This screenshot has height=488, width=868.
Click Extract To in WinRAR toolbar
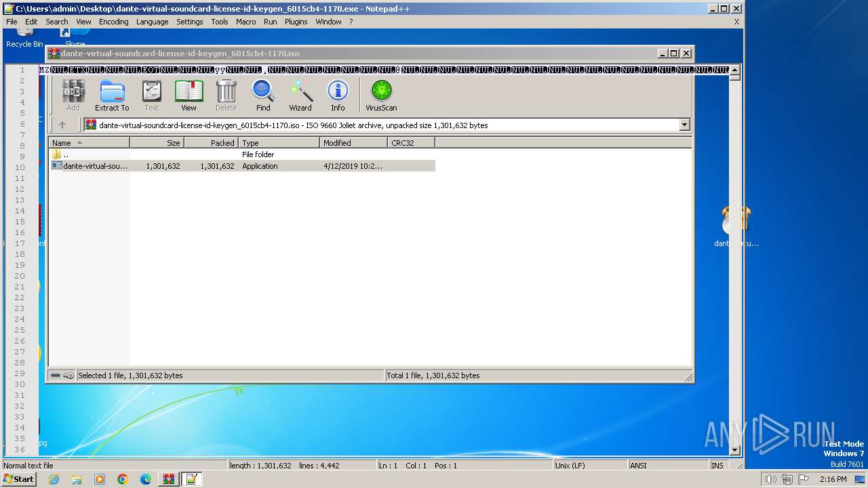click(x=112, y=95)
